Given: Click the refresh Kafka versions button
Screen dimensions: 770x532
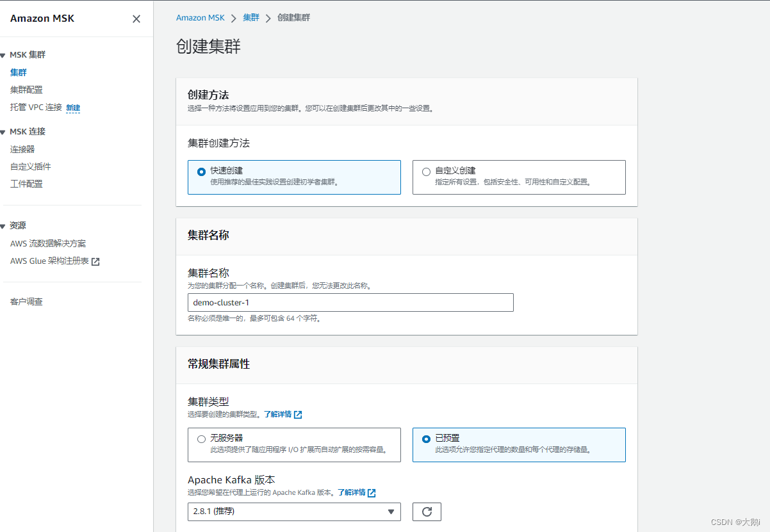Looking at the screenshot, I should click(427, 512).
